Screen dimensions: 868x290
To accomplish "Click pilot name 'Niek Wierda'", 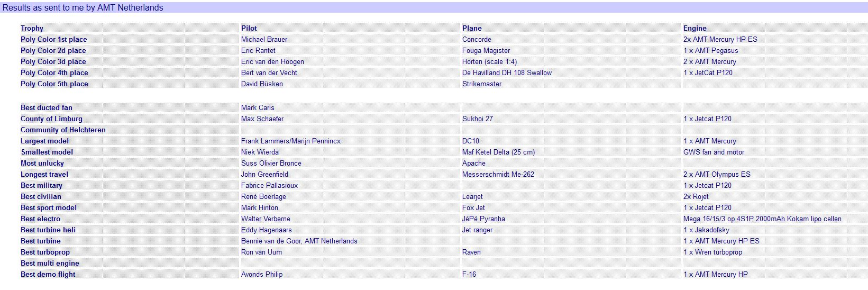I will pos(260,152).
